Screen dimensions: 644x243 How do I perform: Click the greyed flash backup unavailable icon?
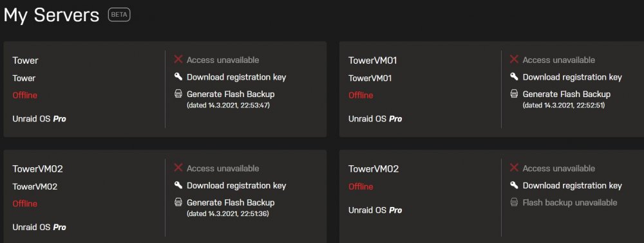(x=514, y=203)
